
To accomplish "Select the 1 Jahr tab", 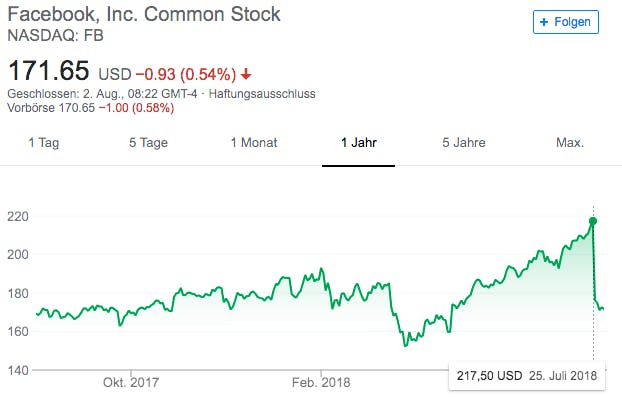I will coord(359,142).
